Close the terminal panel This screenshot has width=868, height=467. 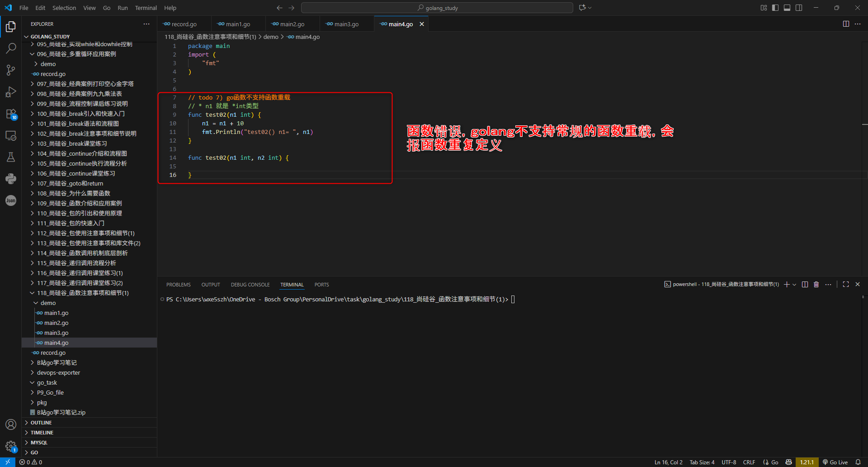858,284
